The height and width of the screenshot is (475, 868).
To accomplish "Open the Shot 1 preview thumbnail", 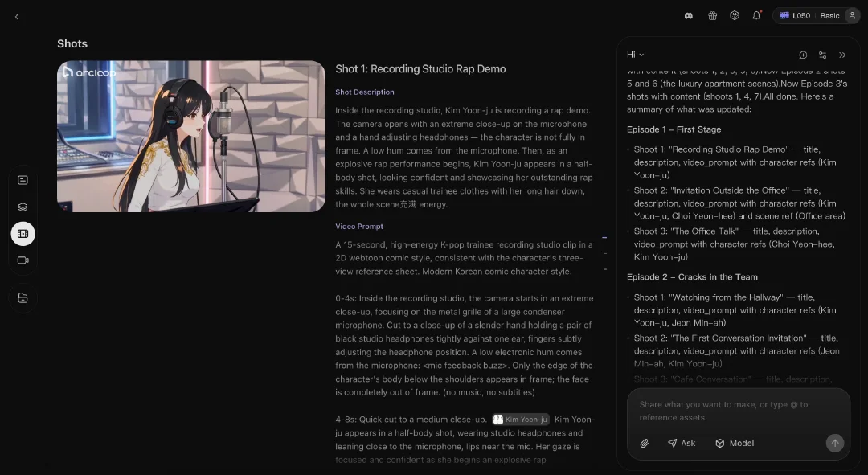I will [x=191, y=136].
